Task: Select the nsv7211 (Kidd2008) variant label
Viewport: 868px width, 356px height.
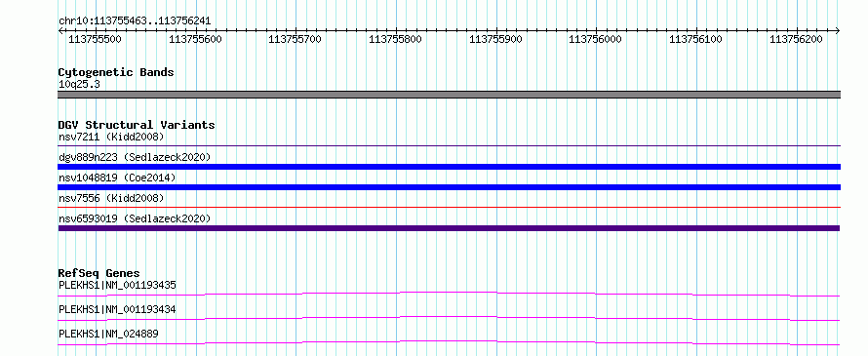Action: 111,137
